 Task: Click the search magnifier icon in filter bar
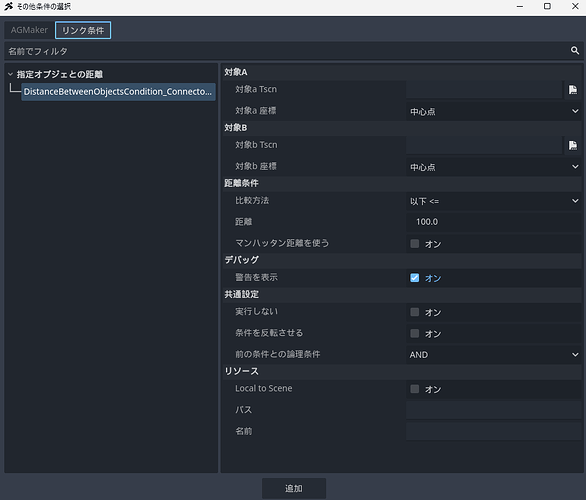(x=575, y=50)
